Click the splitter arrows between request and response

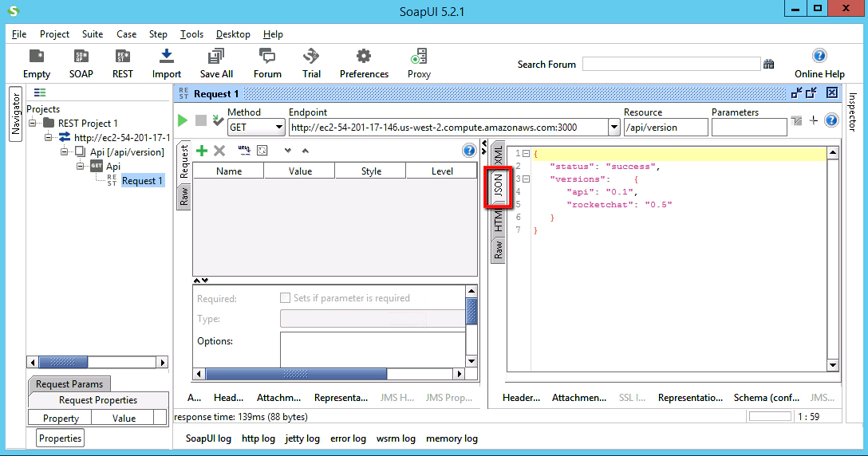[x=483, y=147]
